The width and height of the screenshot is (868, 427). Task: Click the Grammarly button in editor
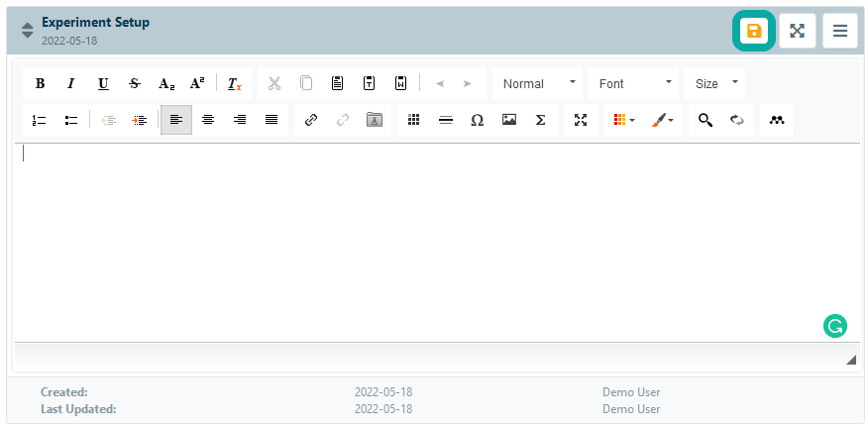click(x=835, y=325)
